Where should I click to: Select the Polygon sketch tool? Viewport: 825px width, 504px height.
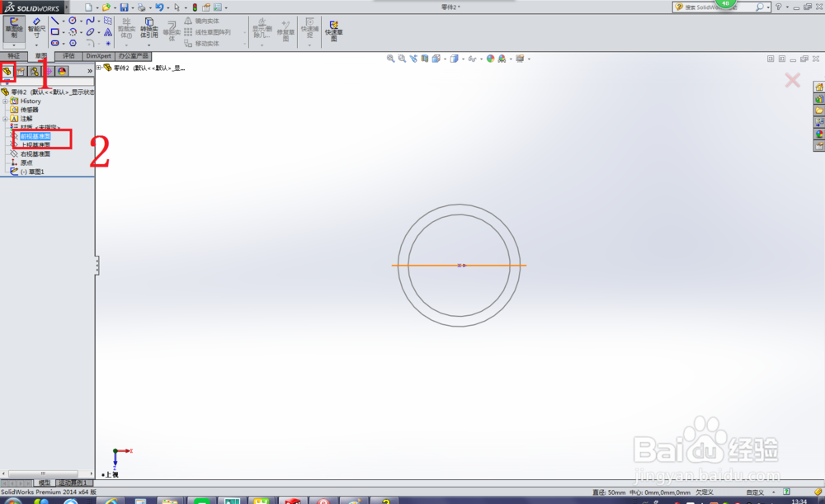(x=73, y=43)
